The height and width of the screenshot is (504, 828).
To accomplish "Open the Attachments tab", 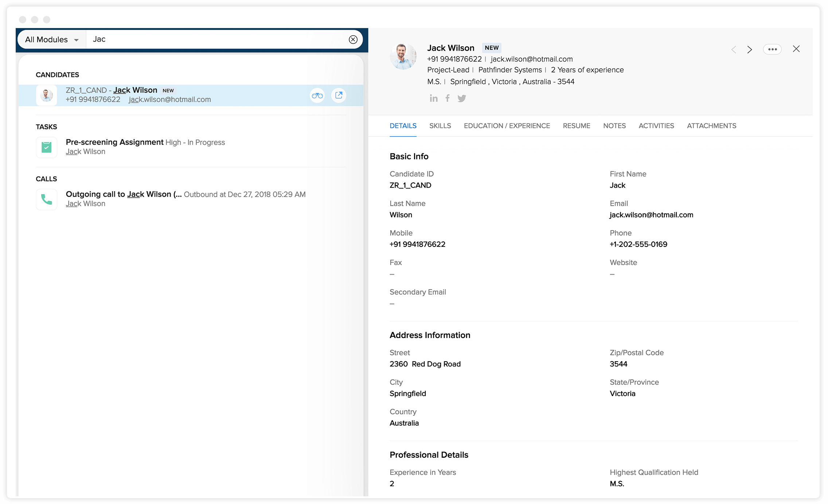I will coord(711,126).
